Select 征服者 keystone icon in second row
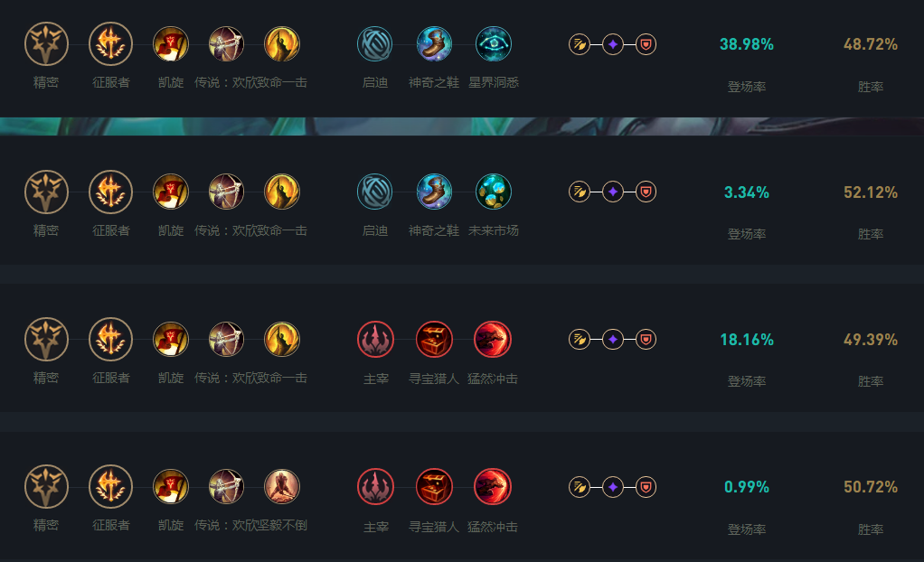Screen dimensions: 924x562 point(110,192)
